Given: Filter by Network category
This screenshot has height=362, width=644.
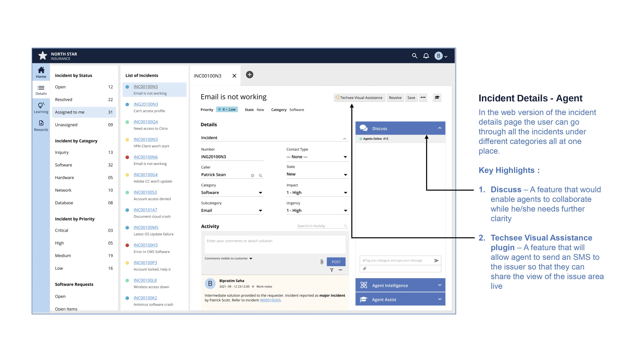Looking at the screenshot, I should click(x=84, y=190).
